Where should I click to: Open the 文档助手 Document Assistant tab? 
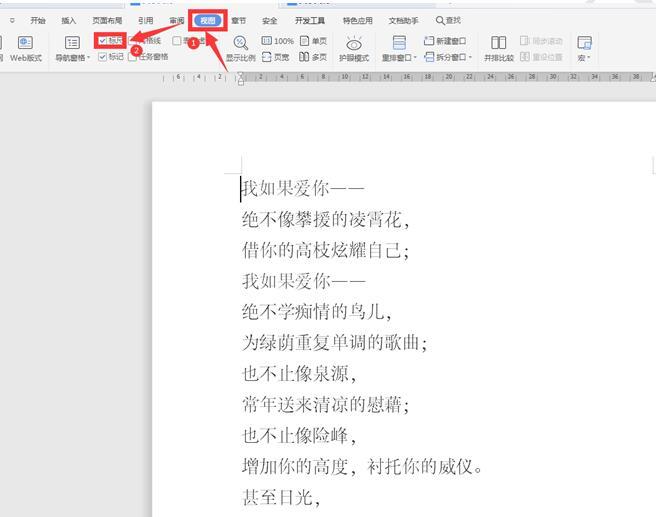click(403, 20)
